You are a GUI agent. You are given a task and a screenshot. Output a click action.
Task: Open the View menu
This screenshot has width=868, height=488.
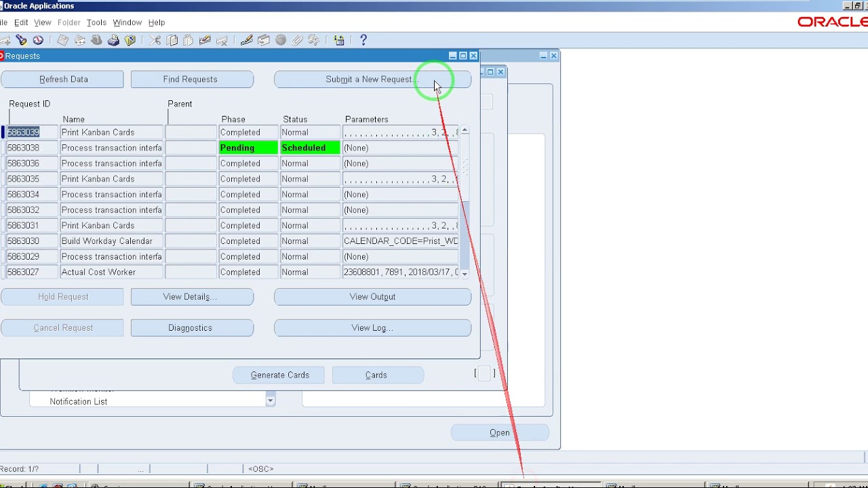(x=43, y=22)
